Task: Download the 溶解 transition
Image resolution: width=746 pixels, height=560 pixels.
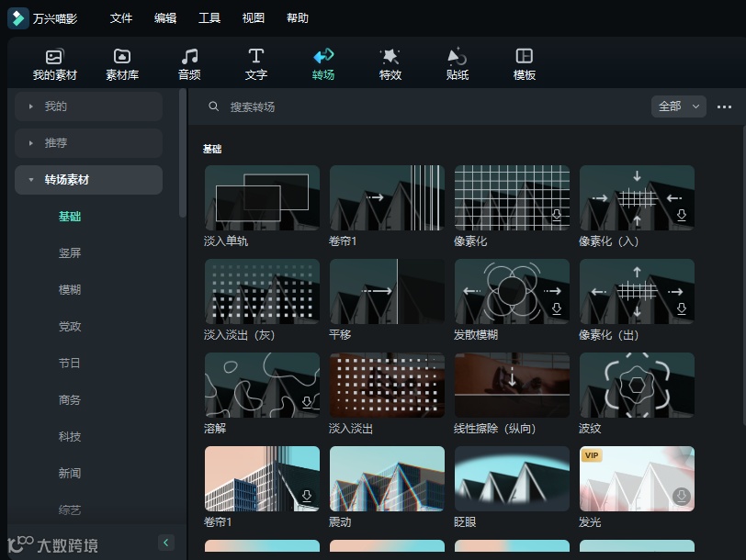Action: click(307, 403)
